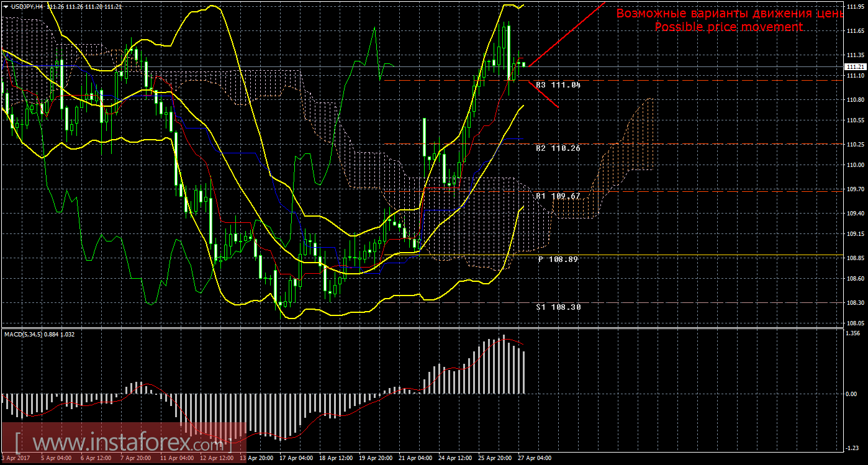Click the triangle arrow beside USDJPY,H4
Image resolution: width=868 pixels, height=465 pixels.
[x=6, y=6]
